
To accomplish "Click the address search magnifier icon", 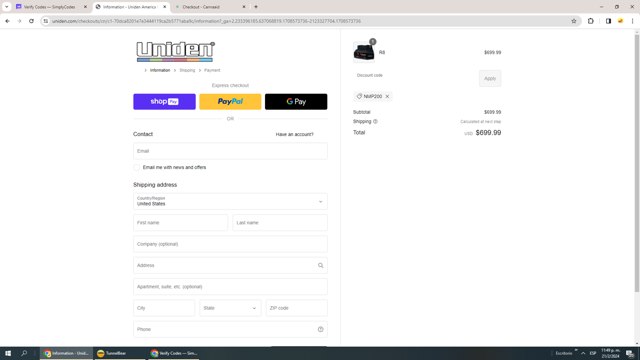I will pos(320,265).
